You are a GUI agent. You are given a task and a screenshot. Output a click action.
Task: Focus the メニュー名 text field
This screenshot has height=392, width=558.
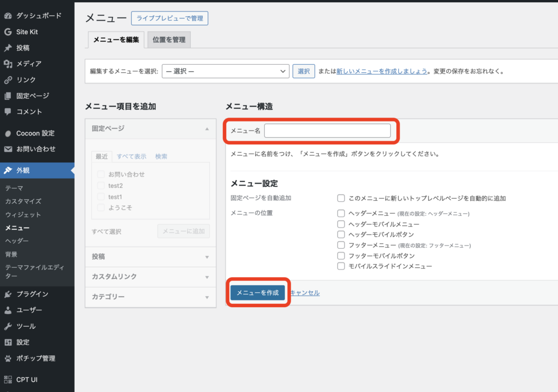327,131
